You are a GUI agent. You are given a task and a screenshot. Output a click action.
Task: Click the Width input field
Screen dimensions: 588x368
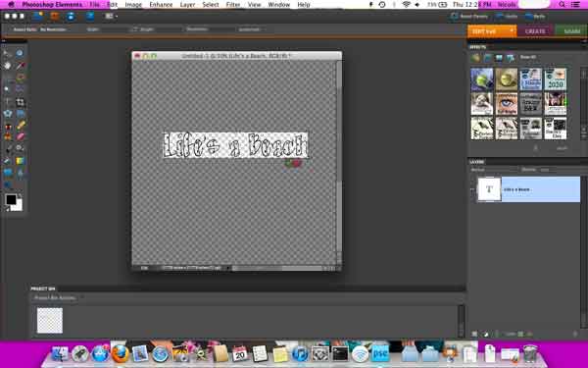coord(115,29)
